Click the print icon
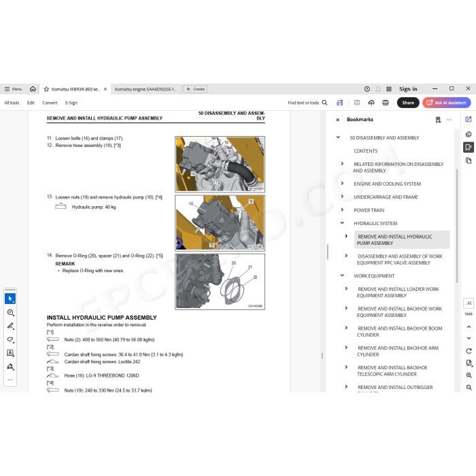 click(x=386, y=103)
